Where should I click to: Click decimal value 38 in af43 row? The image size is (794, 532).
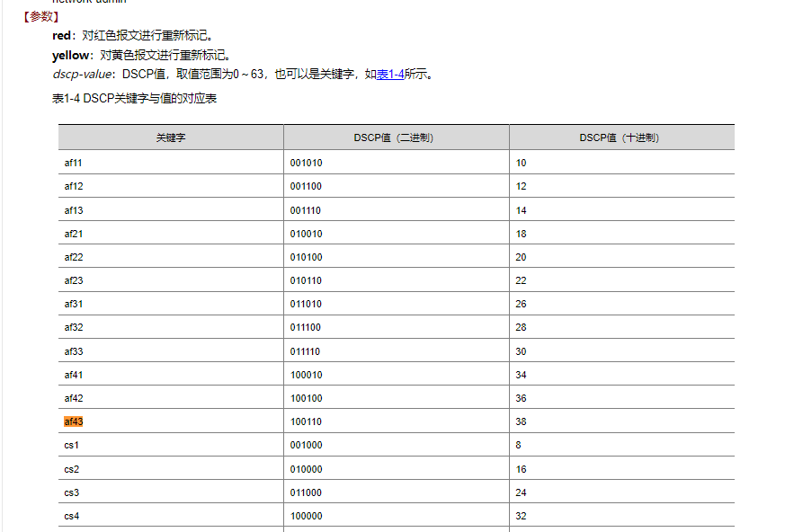pos(521,421)
